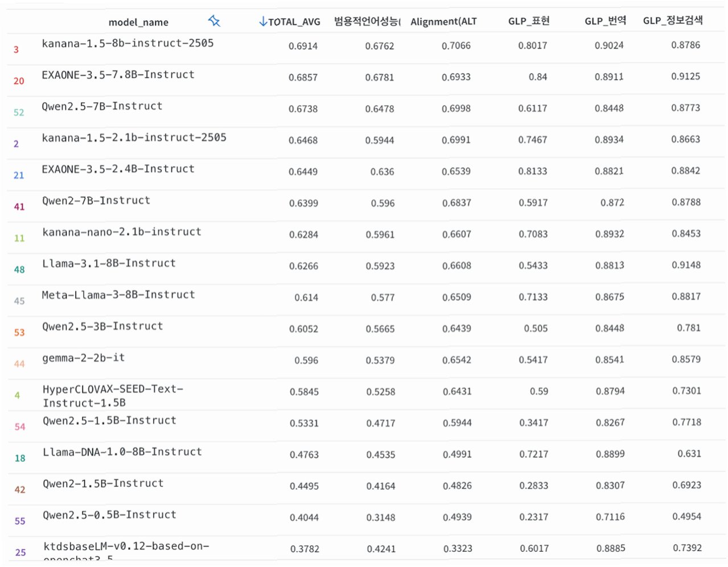Click GLP_표현 value 0.505
Image resolution: width=728 pixels, height=567 pixels.
(x=536, y=329)
